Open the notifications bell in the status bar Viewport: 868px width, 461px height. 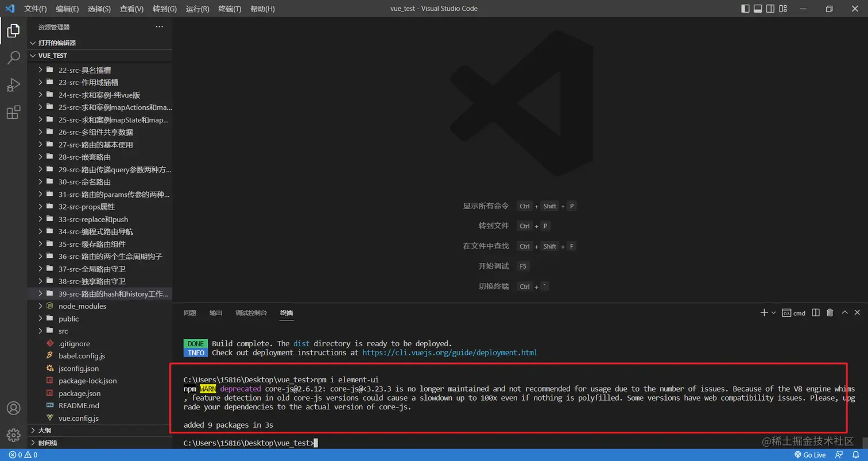[855, 454]
